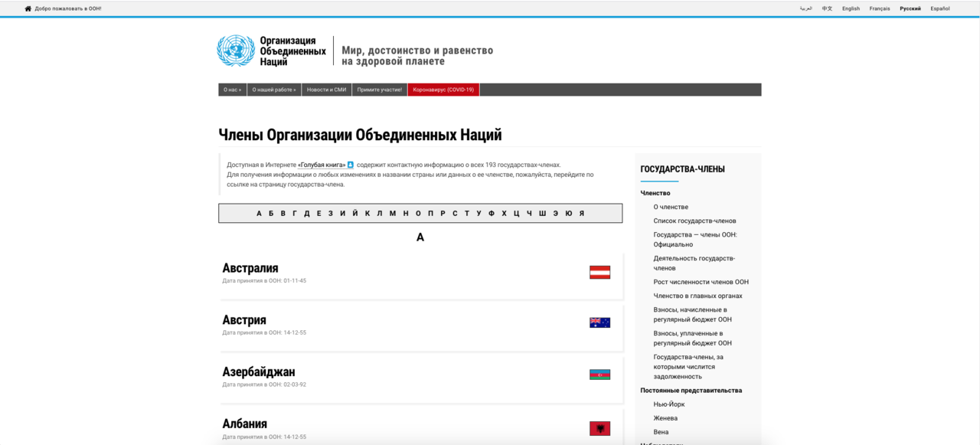Jump to letter Д in alphabet bar

307,214
